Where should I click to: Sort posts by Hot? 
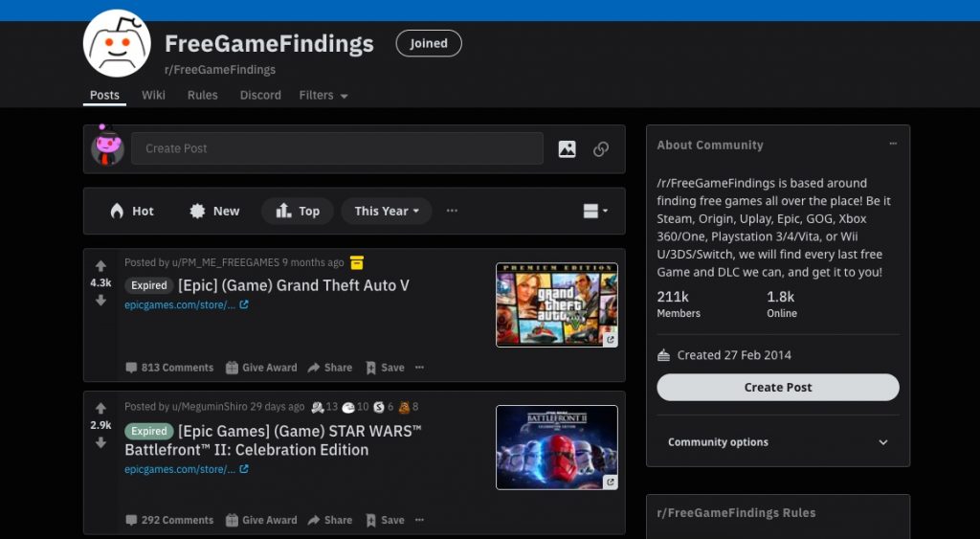[x=131, y=212]
